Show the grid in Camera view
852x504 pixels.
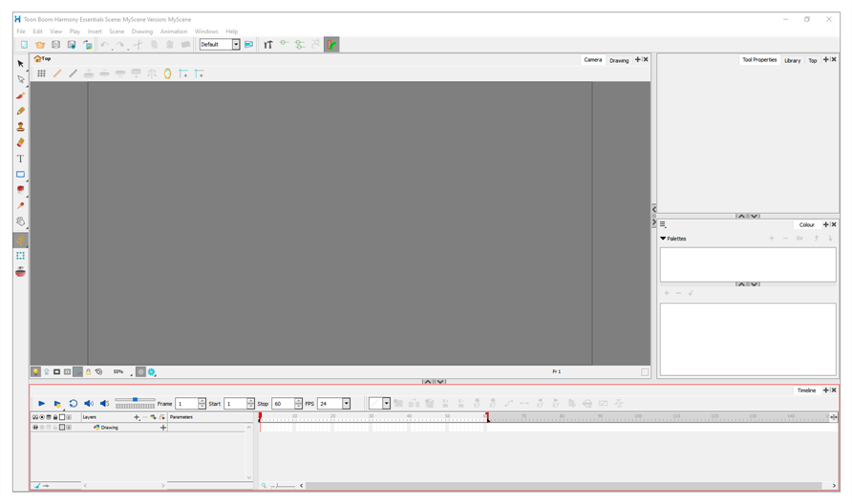pos(41,73)
